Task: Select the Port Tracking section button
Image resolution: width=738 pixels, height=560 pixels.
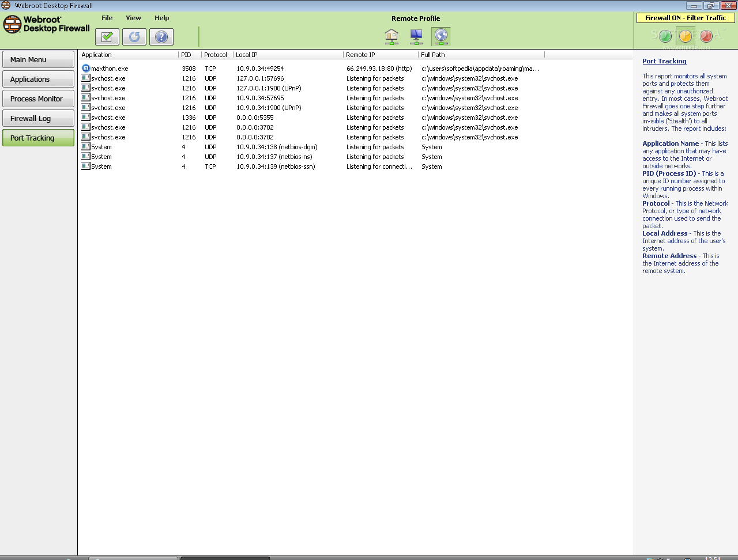Action: tap(38, 138)
